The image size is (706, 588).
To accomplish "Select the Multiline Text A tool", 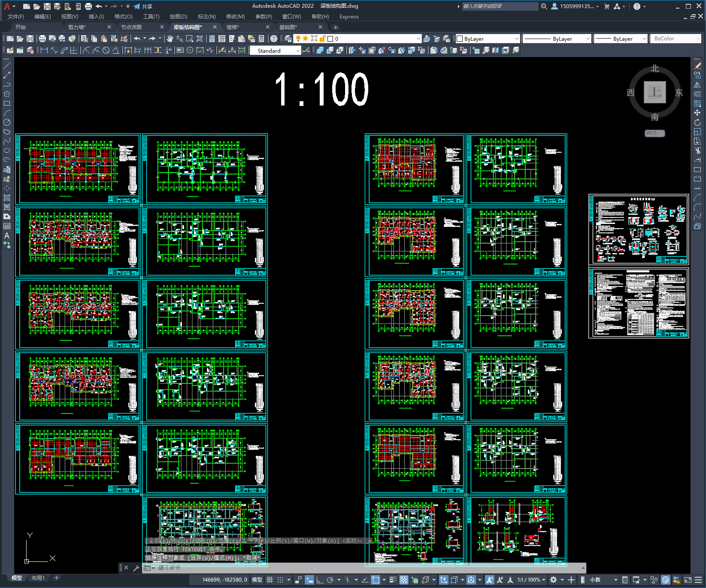I will [7, 235].
